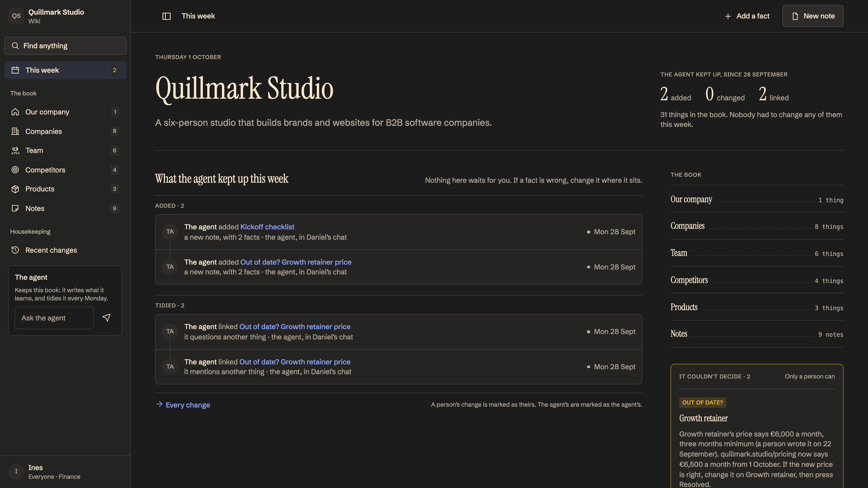Open Out of date link on mentions row
The image size is (868, 488).
coord(295,362)
